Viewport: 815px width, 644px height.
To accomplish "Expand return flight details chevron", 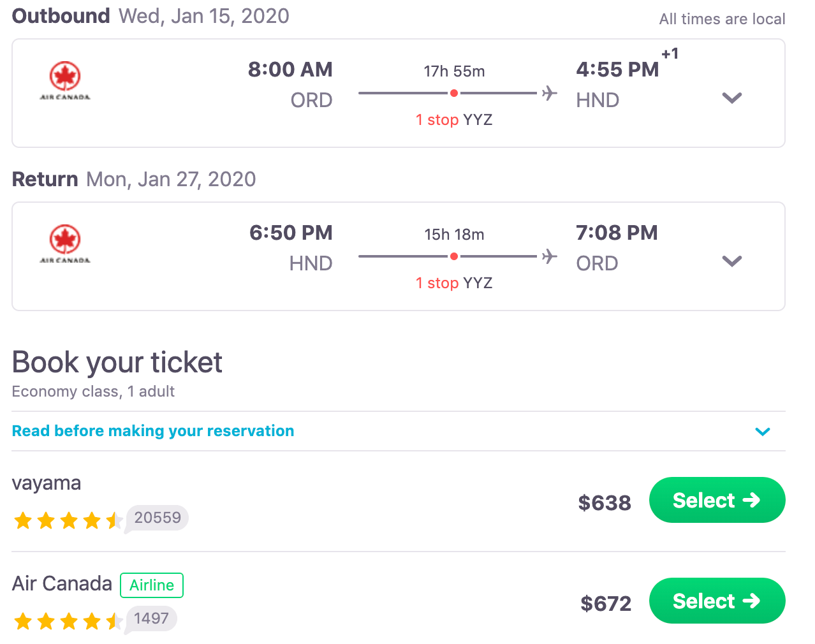I will pyautogui.click(x=732, y=261).
